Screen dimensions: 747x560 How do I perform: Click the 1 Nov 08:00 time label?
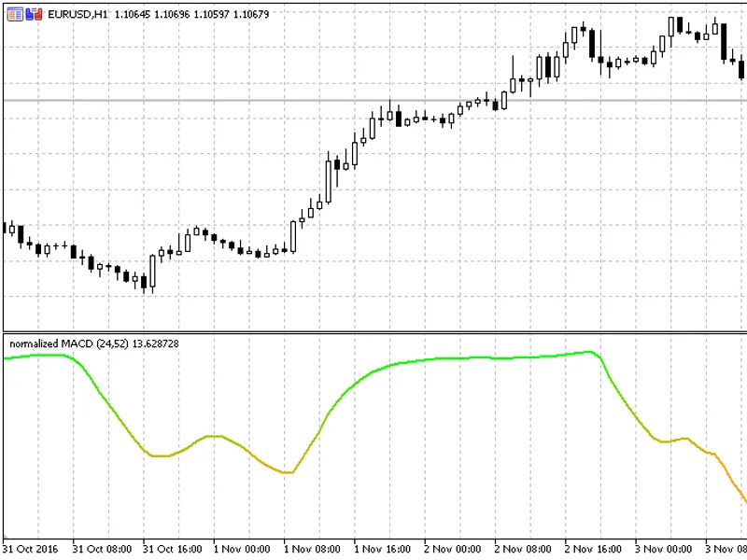(312, 549)
